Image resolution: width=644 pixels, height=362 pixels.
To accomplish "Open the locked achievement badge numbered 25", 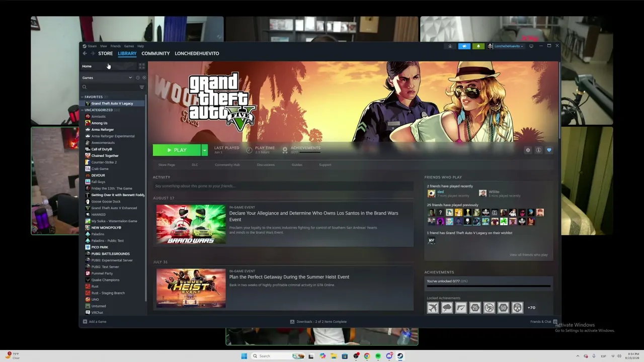I will [x=475, y=308].
